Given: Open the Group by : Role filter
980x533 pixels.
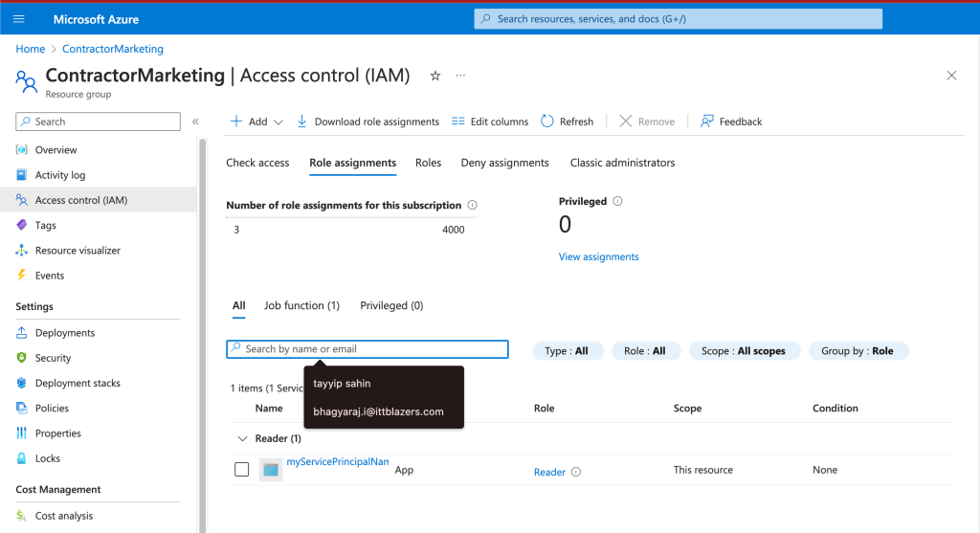Looking at the screenshot, I should [857, 351].
